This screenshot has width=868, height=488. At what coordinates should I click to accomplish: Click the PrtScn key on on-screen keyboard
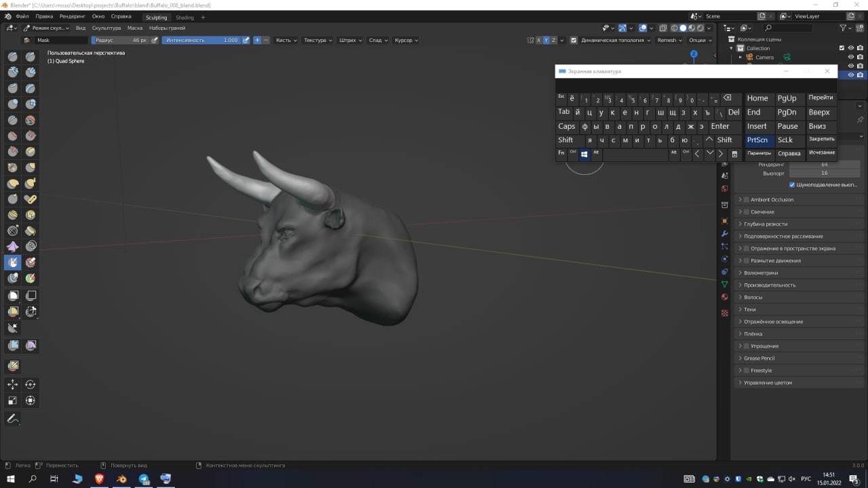tap(759, 140)
